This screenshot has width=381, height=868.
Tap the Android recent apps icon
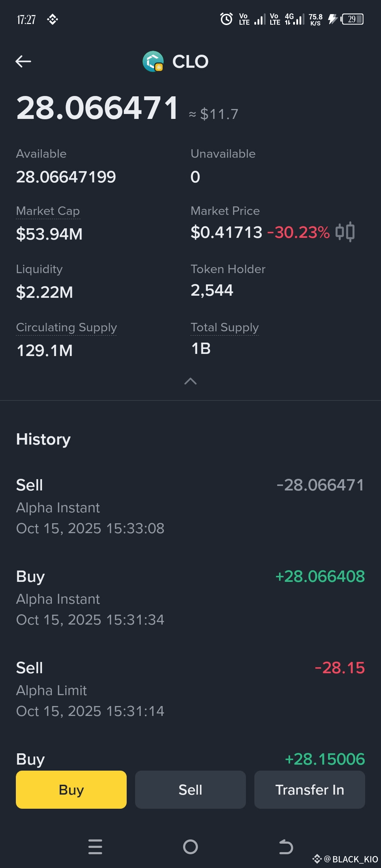pyautogui.click(x=95, y=847)
